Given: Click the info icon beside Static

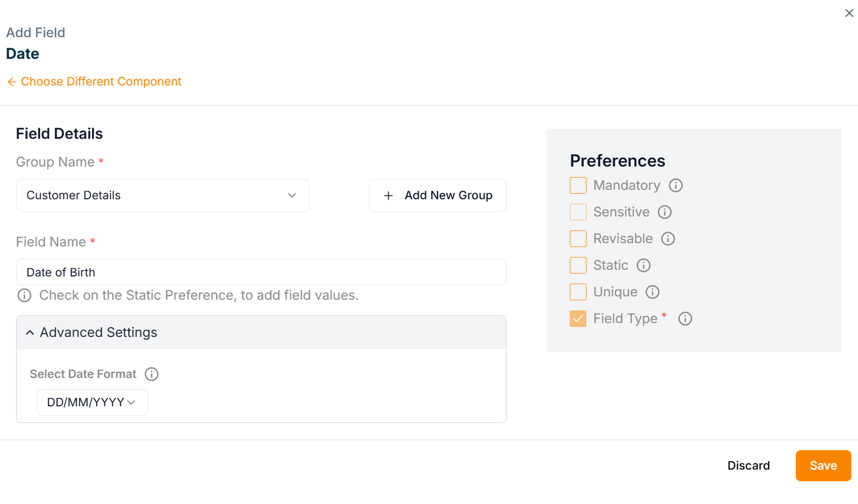Looking at the screenshot, I should pyautogui.click(x=643, y=265).
